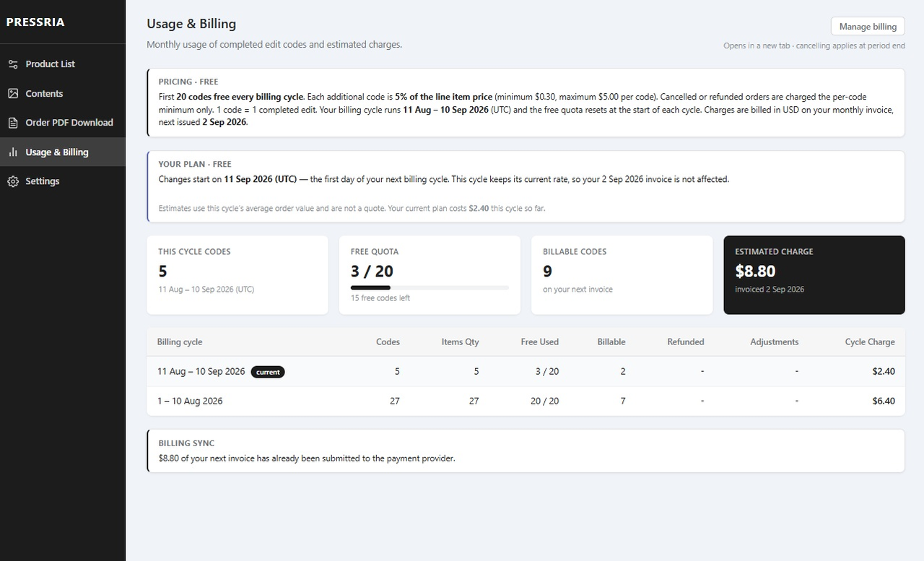Click the This Cycle Codes card
The width and height of the screenshot is (924, 561).
click(x=237, y=275)
